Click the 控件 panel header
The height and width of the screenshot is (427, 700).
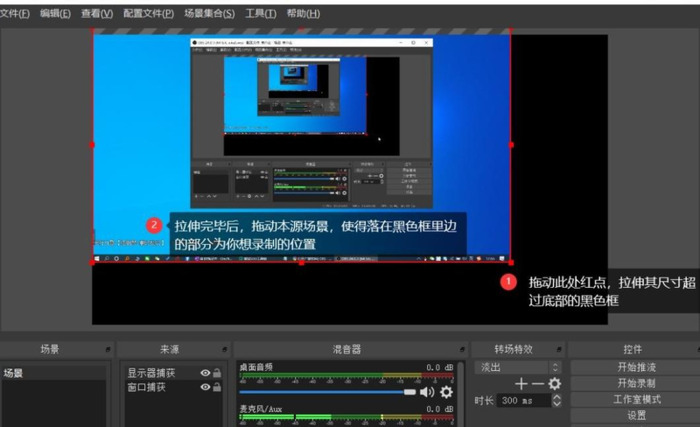pyautogui.click(x=633, y=349)
